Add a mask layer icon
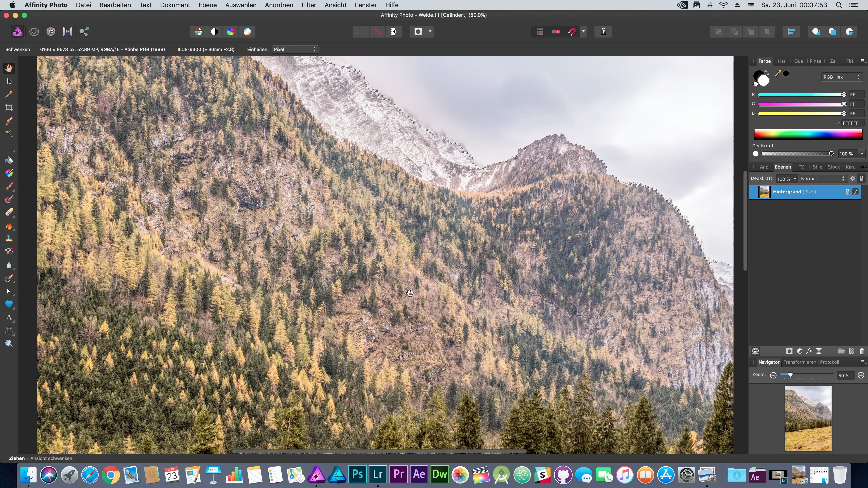 tap(789, 351)
